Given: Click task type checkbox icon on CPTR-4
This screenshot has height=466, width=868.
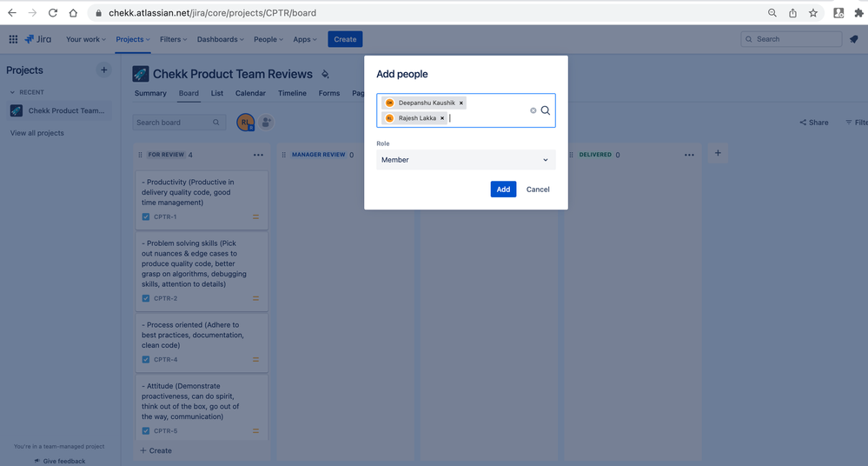Looking at the screenshot, I should tap(146, 360).
